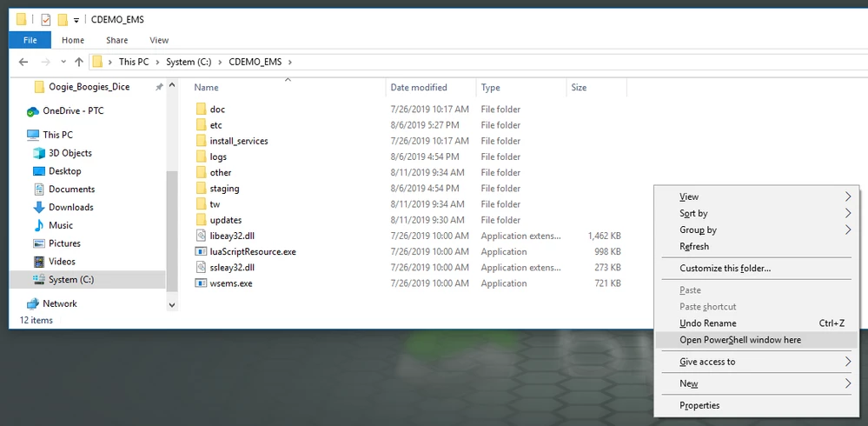Select the staging folder icon
Screen dimensions: 868x426
[x=201, y=189]
